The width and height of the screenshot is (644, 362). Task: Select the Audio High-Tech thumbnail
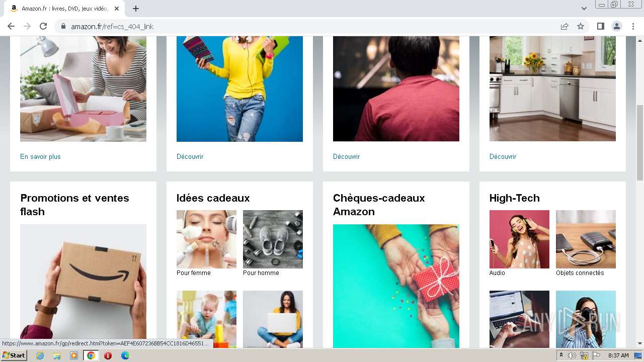pyautogui.click(x=519, y=239)
